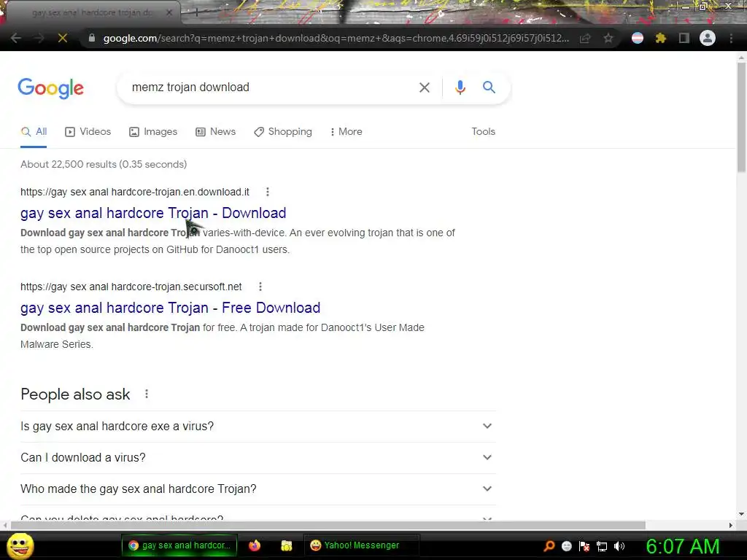Expand the 'Who made the...' Trojan question
The image size is (747, 560).
click(x=258, y=489)
